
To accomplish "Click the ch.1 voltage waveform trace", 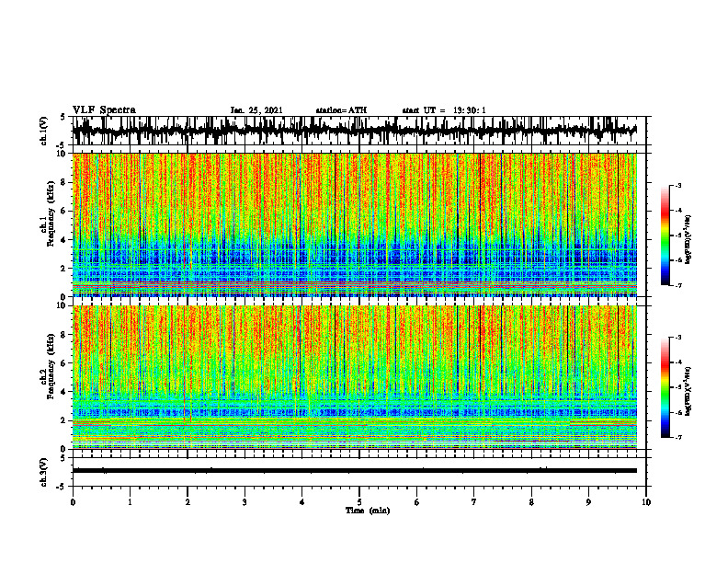I will coord(355,131).
